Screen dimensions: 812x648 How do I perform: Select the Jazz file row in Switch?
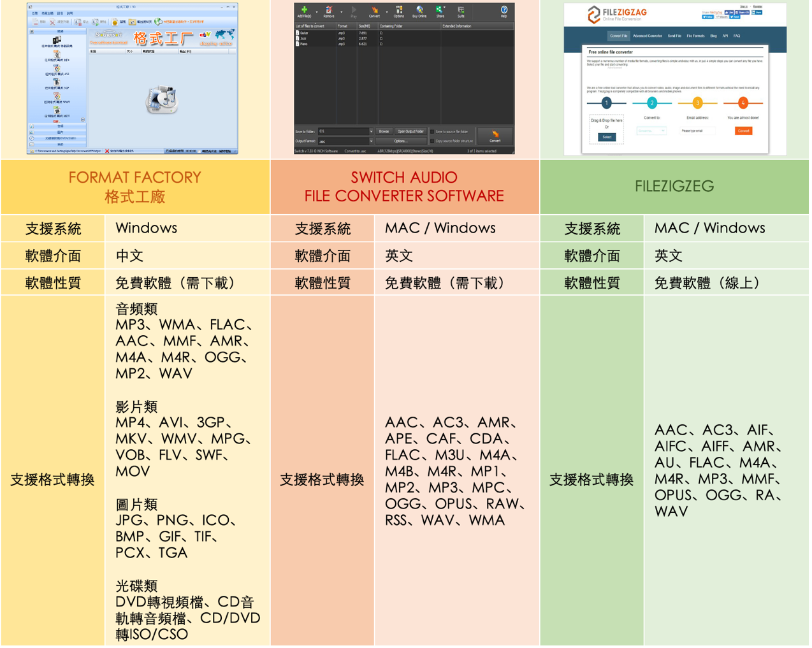[404, 39]
